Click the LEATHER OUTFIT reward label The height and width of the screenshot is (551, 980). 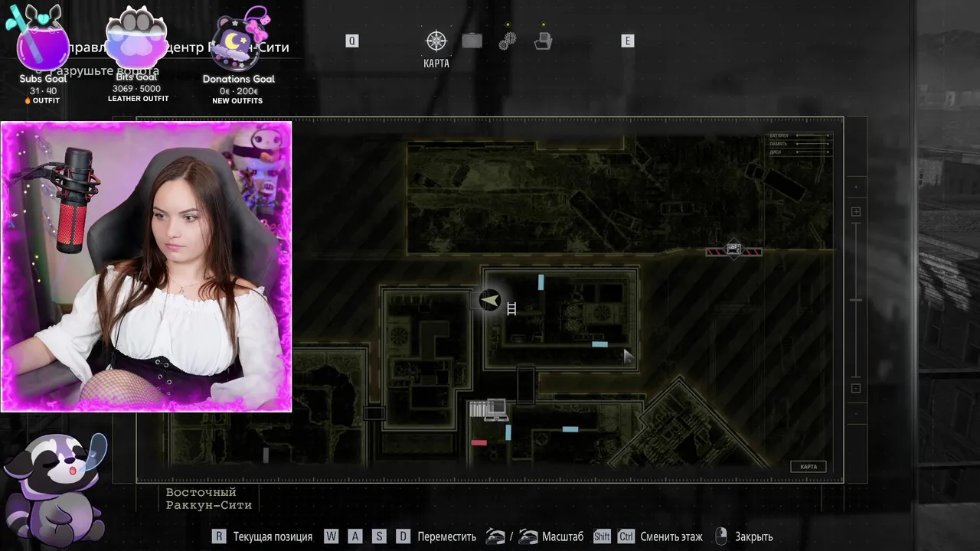coord(139,99)
